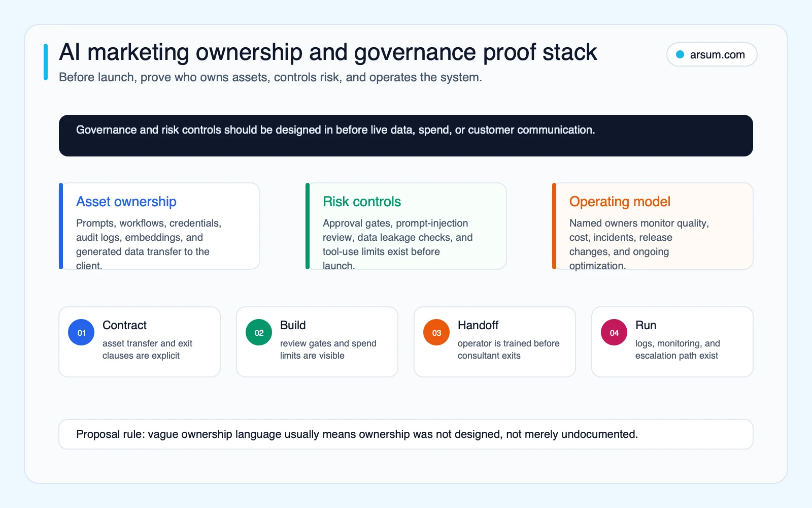The width and height of the screenshot is (812, 508).
Task: Click the Asset ownership heading
Action: pyautogui.click(x=126, y=202)
